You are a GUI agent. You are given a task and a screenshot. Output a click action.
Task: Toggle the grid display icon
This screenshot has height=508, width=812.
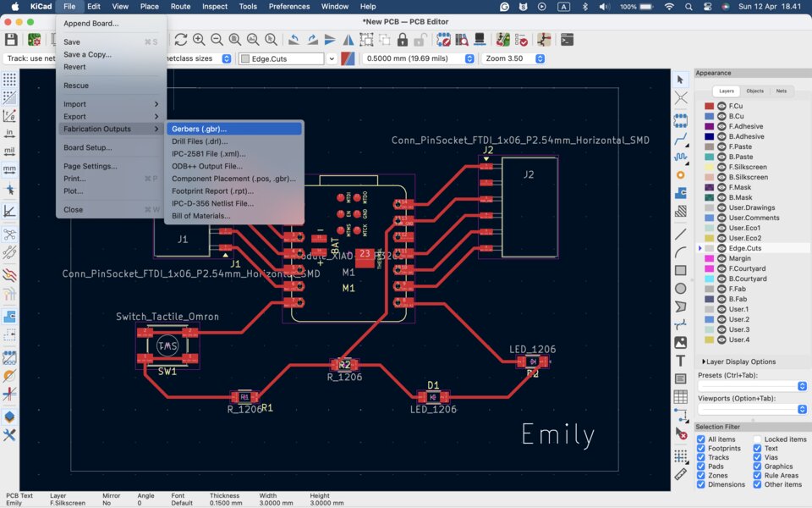coord(9,80)
